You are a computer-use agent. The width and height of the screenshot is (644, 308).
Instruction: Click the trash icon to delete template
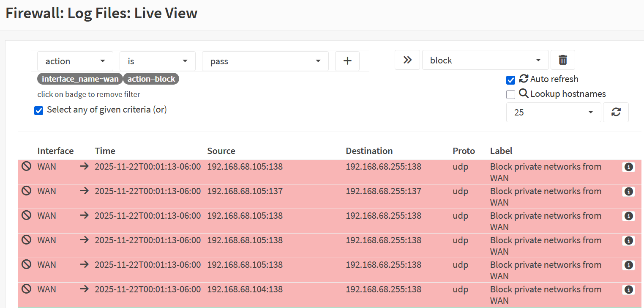[x=562, y=60]
